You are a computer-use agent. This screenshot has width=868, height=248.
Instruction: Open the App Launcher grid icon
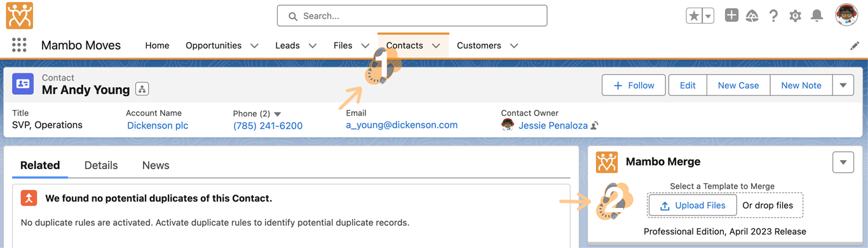pos(19,45)
